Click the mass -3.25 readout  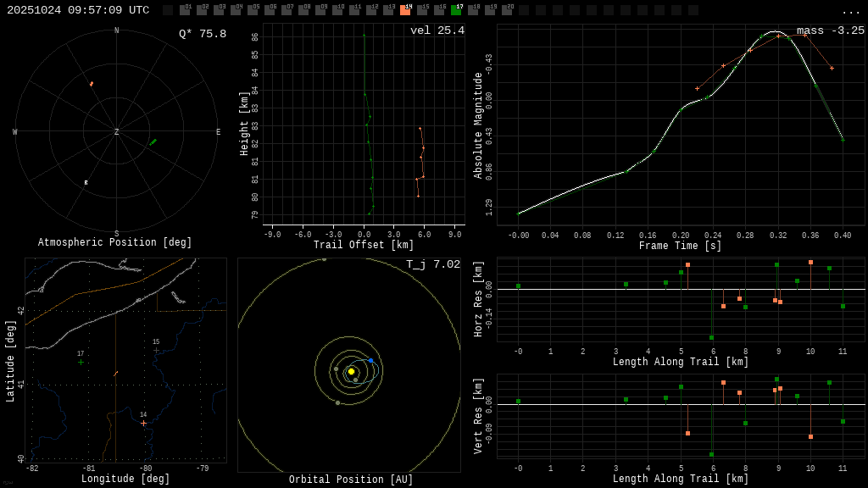pyautogui.click(x=830, y=31)
